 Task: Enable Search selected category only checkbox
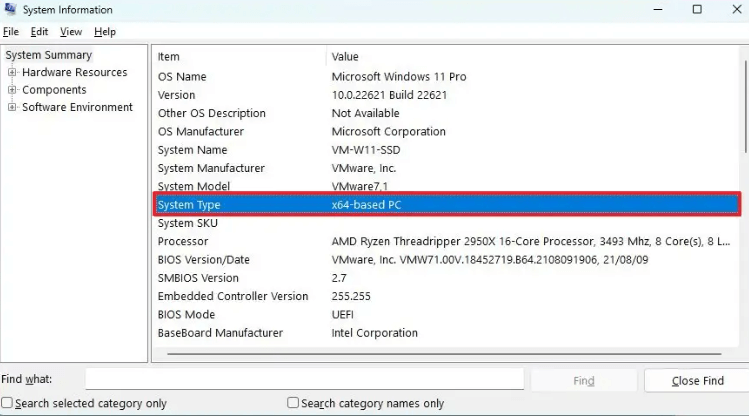tap(7, 403)
